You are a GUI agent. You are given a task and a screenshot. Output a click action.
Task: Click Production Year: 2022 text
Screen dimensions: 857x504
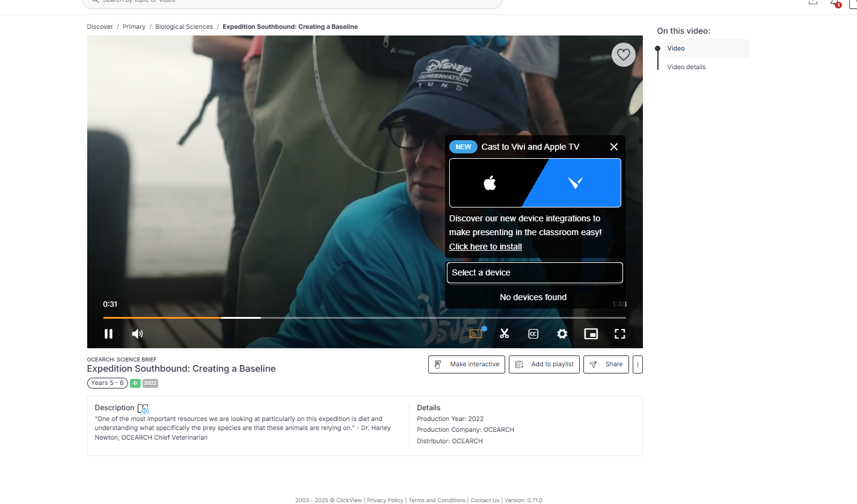click(x=450, y=419)
